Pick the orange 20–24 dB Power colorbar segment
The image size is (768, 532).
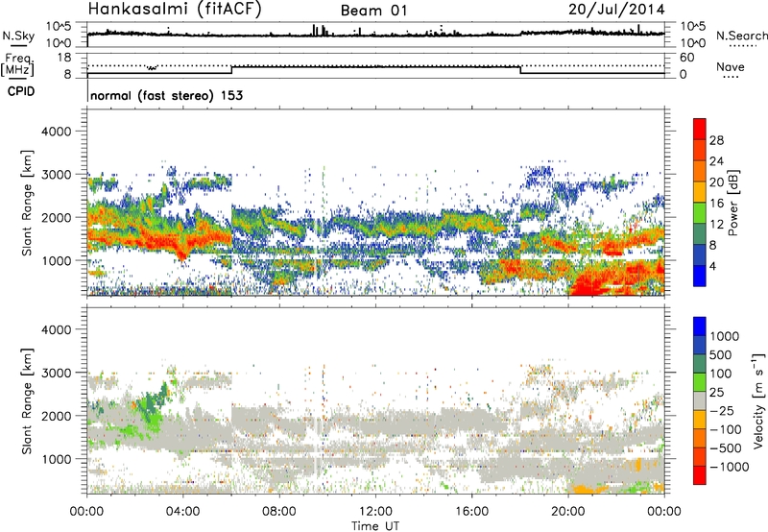(x=700, y=172)
